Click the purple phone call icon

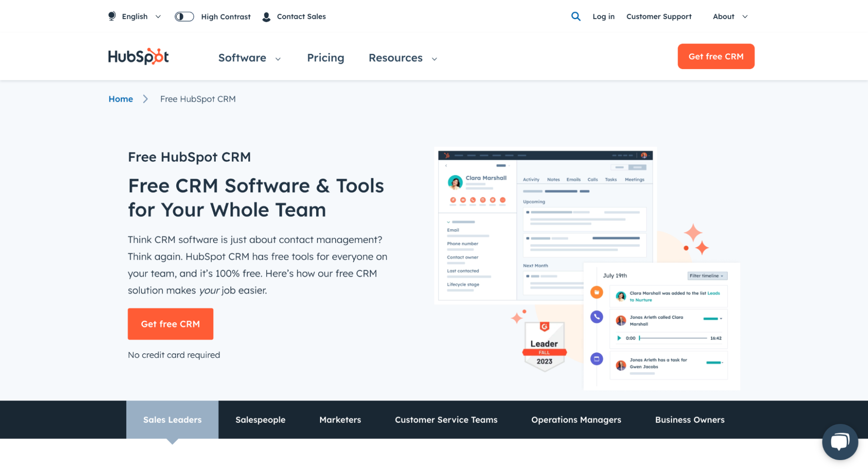click(597, 317)
